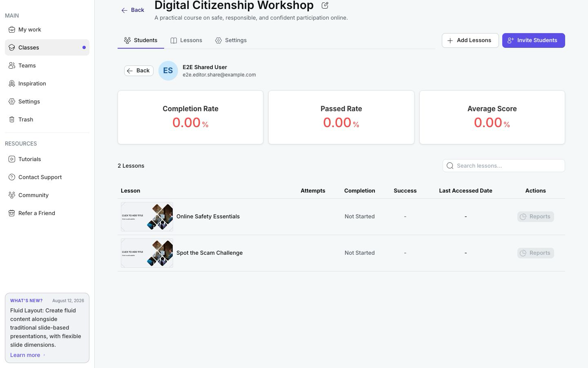The height and width of the screenshot is (368, 588).
Task: Open Settings in the left sidebar
Action: [47, 101]
